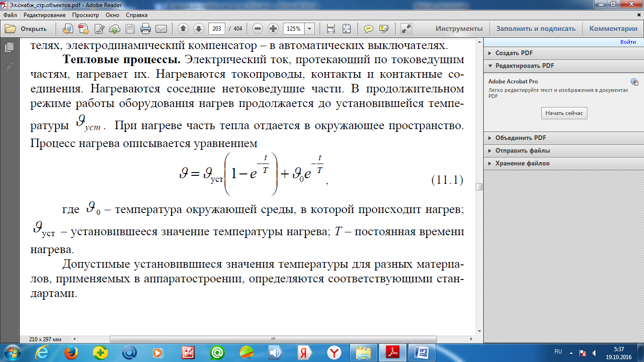The image size is (644, 362).
Task: Expand the Хранение файлов section
Action: tap(563, 164)
